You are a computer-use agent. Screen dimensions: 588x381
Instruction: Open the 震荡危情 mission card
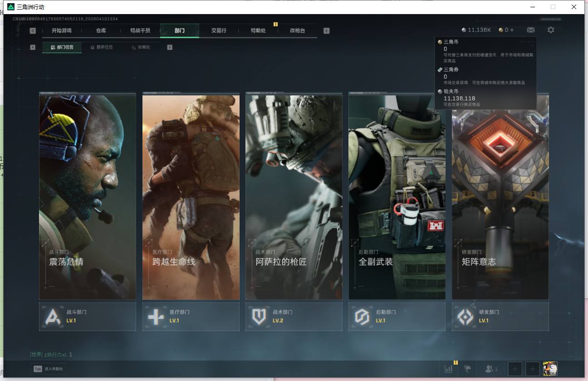pyautogui.click(x=88, y=196)
